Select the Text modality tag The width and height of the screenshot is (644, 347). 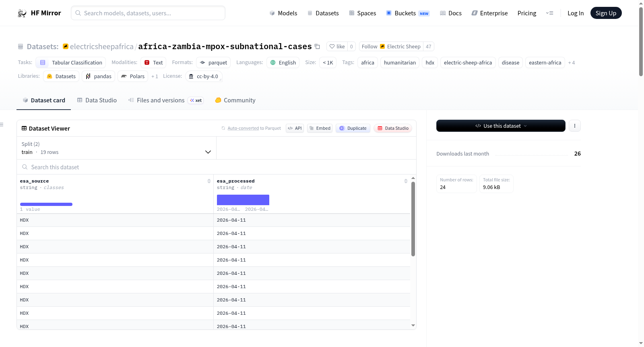153,62
